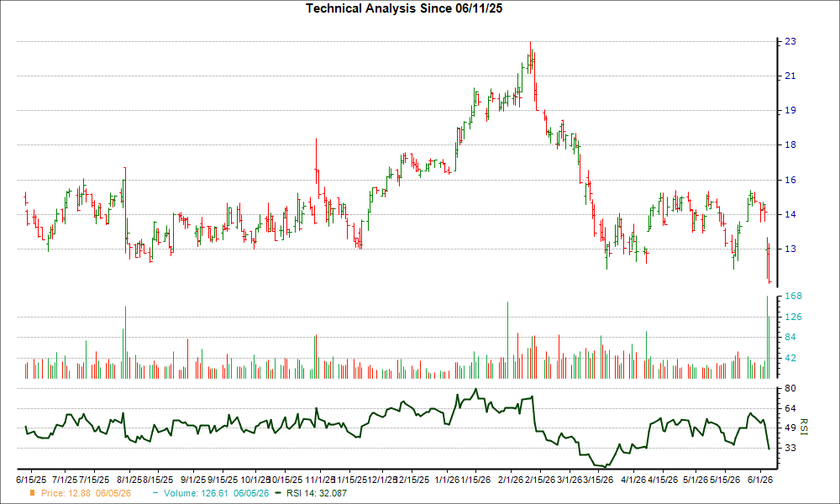Click the date label 1/15/26
The image size is (840, 504).
click(x=475, y=480)
